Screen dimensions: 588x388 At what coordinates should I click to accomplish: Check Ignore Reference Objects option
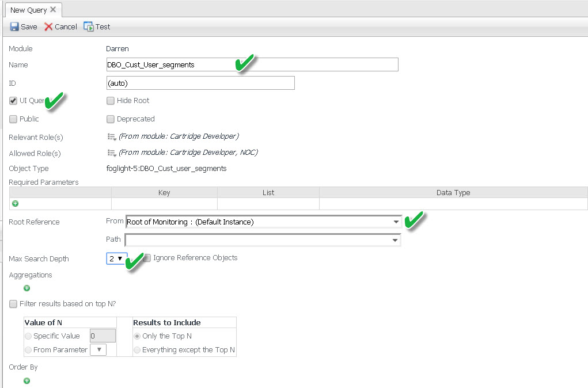[x=147, y=258]
